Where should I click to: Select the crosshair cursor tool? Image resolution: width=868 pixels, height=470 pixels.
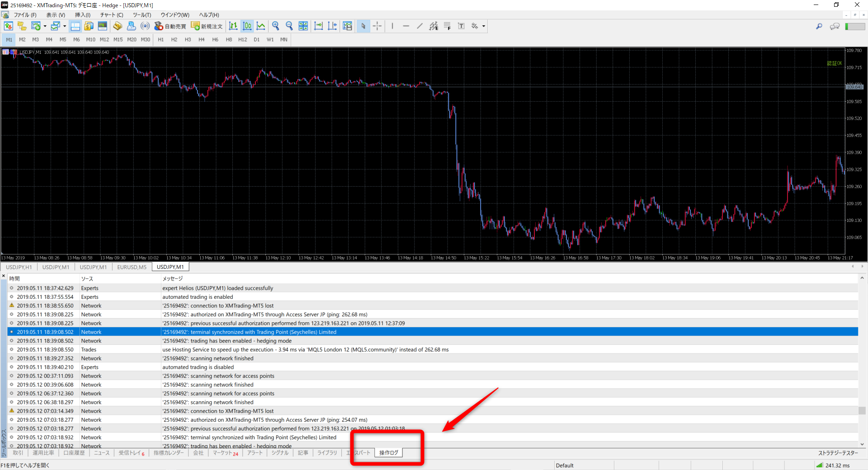[x=377, y=26]
